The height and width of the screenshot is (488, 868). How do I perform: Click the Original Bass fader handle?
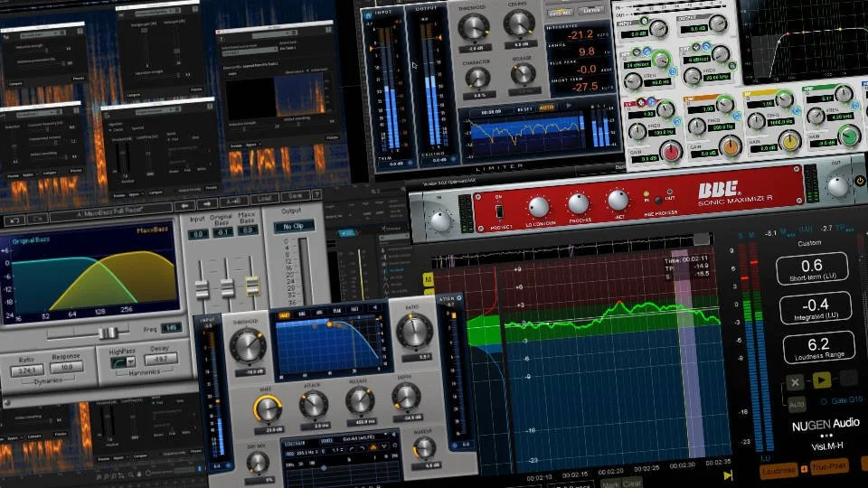[227, 287]
